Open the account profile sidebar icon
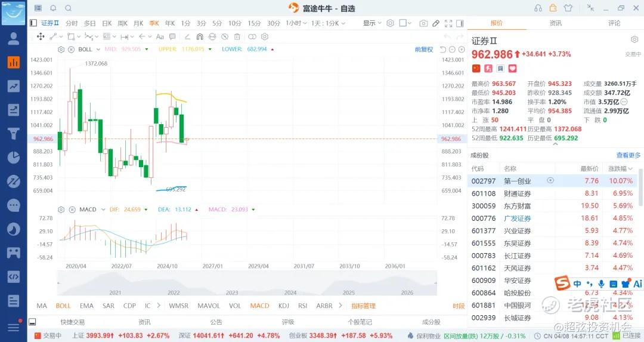 (14, 38)
